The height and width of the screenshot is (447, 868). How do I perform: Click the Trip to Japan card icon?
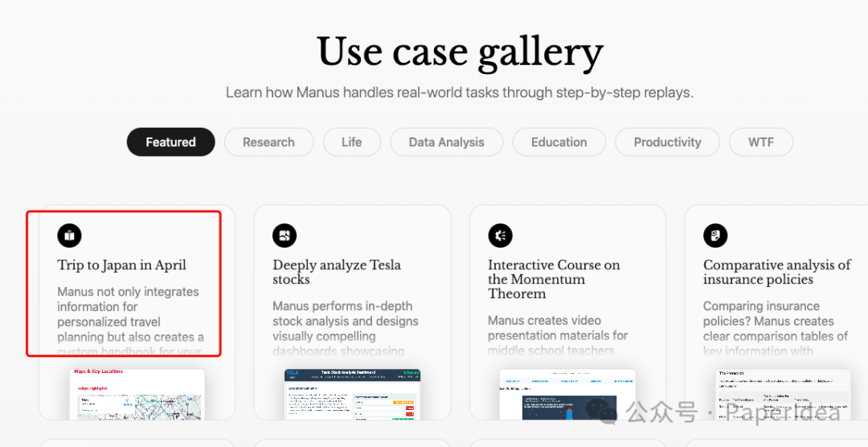(x=69, y=236)
